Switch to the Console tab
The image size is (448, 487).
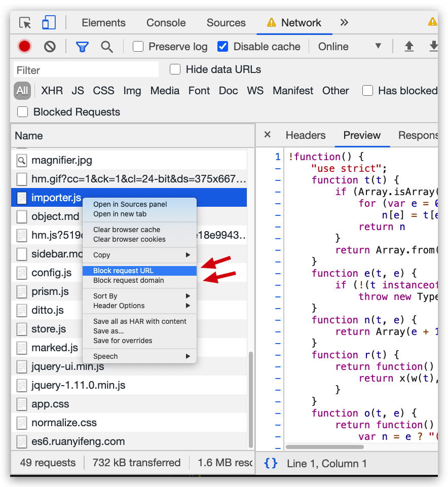pos(166,23)
